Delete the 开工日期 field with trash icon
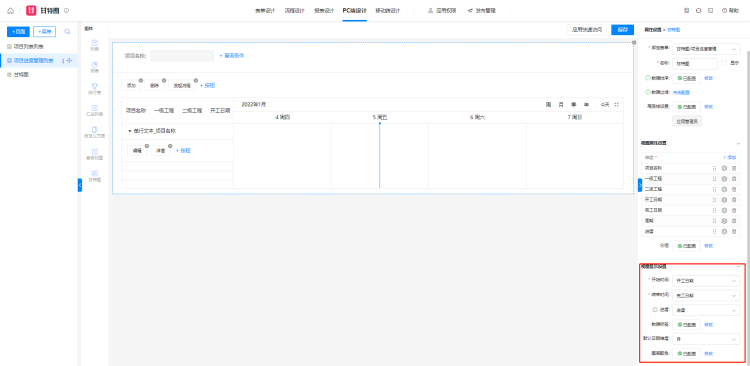Screen dimensions: 750x366 click(x=734, y=200)
